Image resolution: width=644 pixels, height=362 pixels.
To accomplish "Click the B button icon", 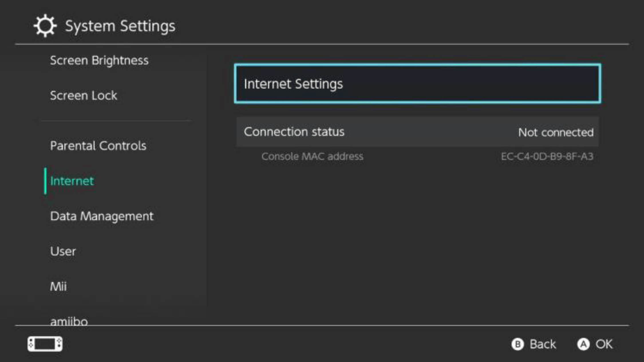I will point(517,344).
